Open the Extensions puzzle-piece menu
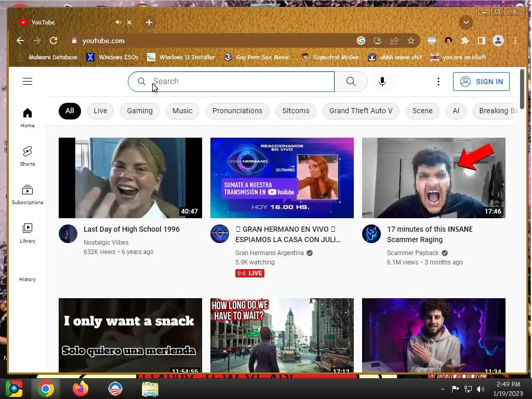Viewport: 532px width, 399px height. click(465, 41)
